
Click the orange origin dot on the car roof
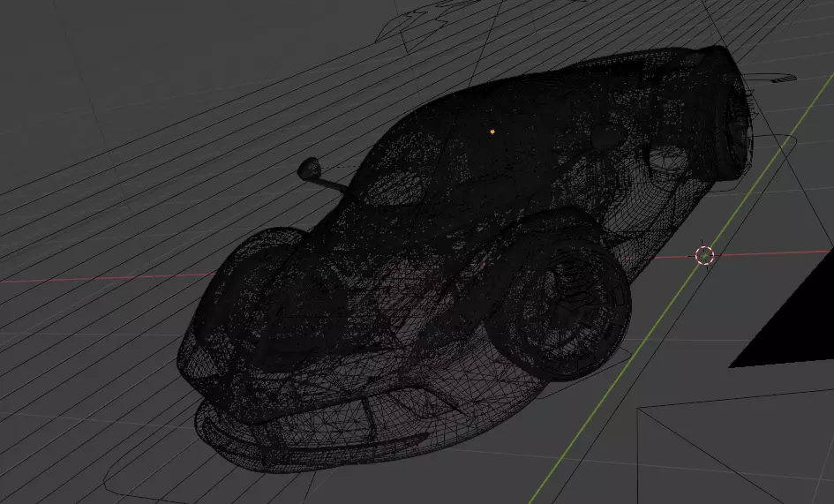click(492, 132)
